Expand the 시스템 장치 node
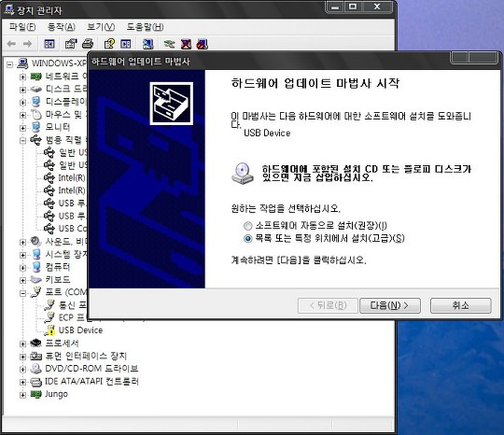The width and height of the screenshot is (504, 435). click(x=22, y=255)
